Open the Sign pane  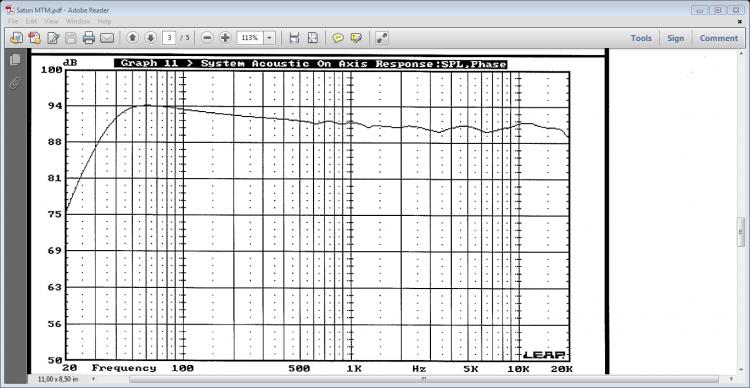click(x=675, y=38)
